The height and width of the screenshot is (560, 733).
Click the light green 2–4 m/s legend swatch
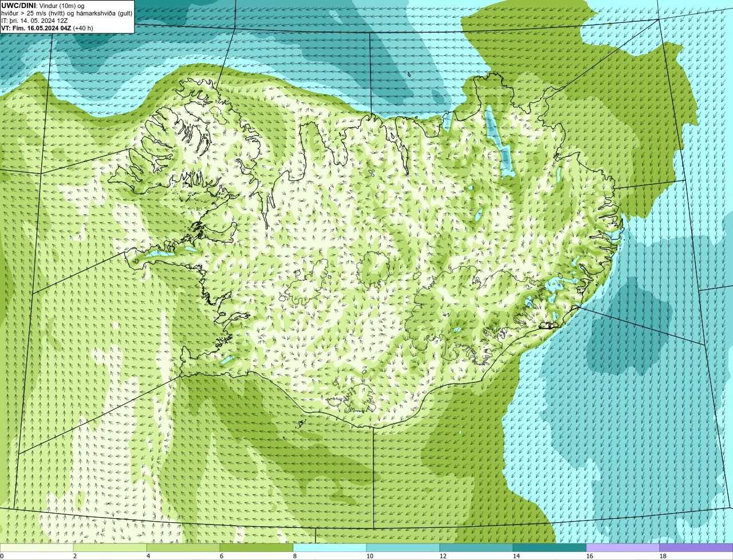pos(110,547)
